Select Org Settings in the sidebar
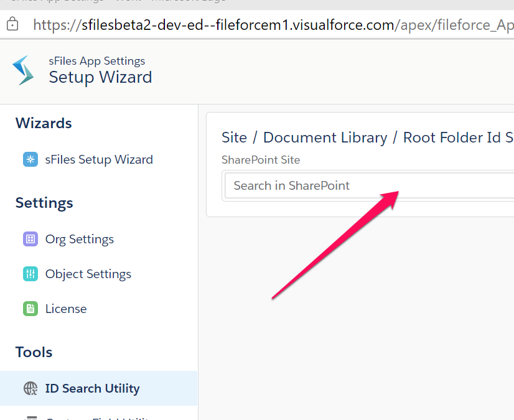The width and height of the screenshot is (514, 420). [x=79, y=239]
